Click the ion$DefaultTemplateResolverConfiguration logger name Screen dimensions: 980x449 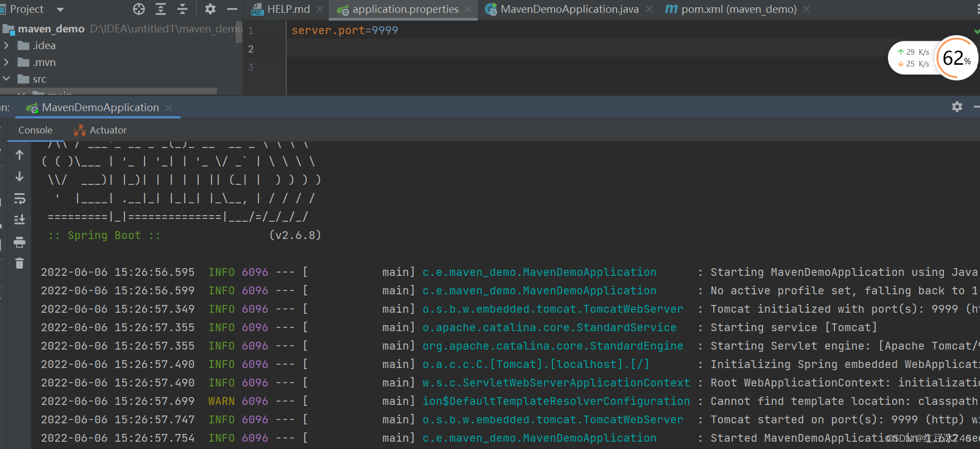pyautogui.click(x=556, y=401)
